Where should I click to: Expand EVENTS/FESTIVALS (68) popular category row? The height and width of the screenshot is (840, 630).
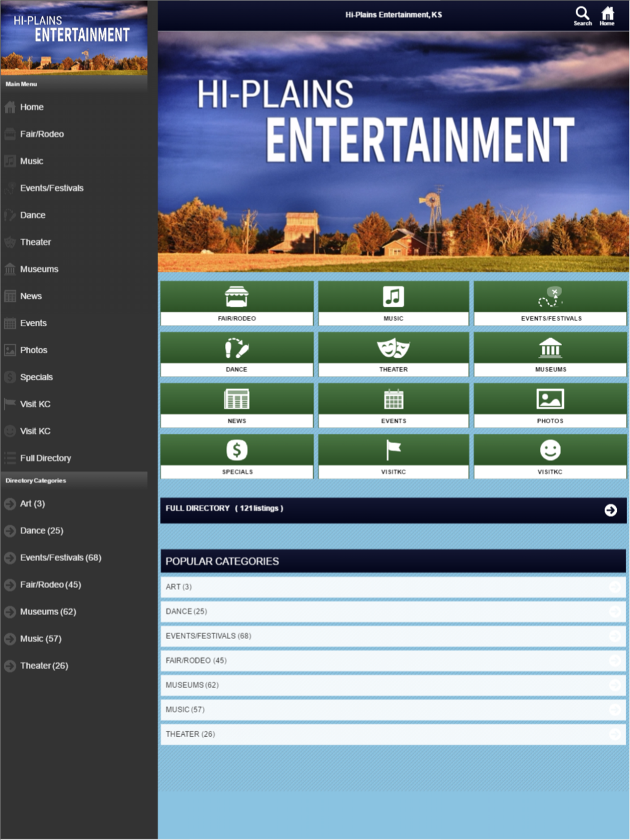pos(393,636)
